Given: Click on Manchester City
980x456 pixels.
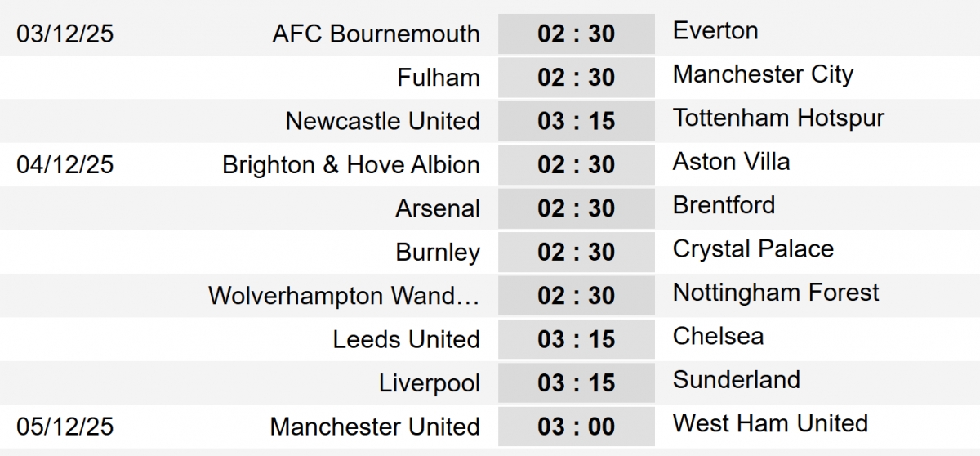Looking at the screenshot, I should click(x=763, y=74).
